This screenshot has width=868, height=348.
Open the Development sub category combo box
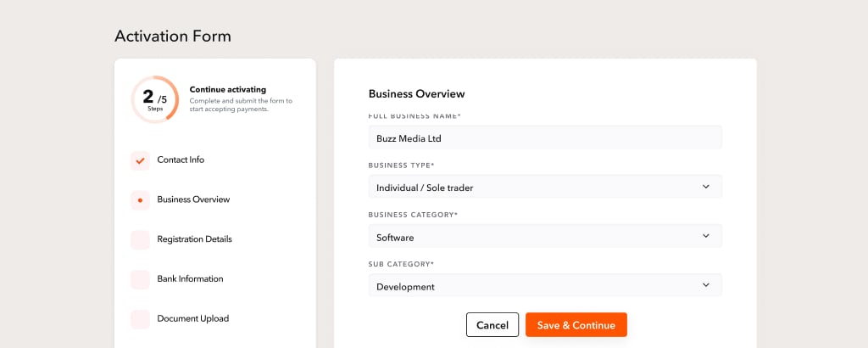[x=545, y=285]
